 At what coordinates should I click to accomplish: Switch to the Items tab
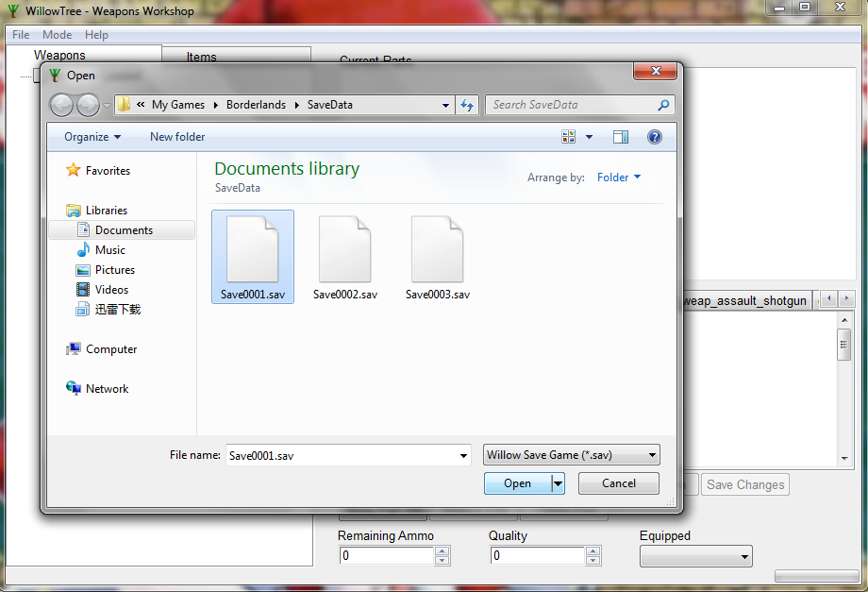click(x=202, y=57)
